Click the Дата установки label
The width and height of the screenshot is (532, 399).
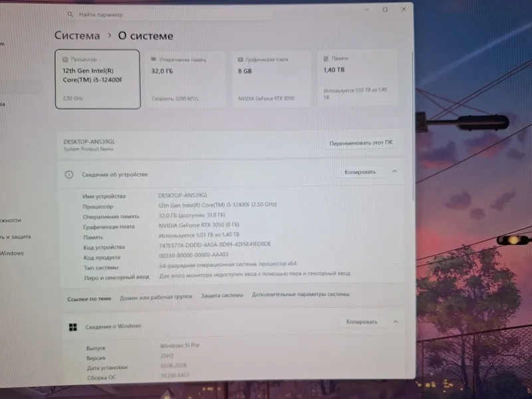coord(107,368)
